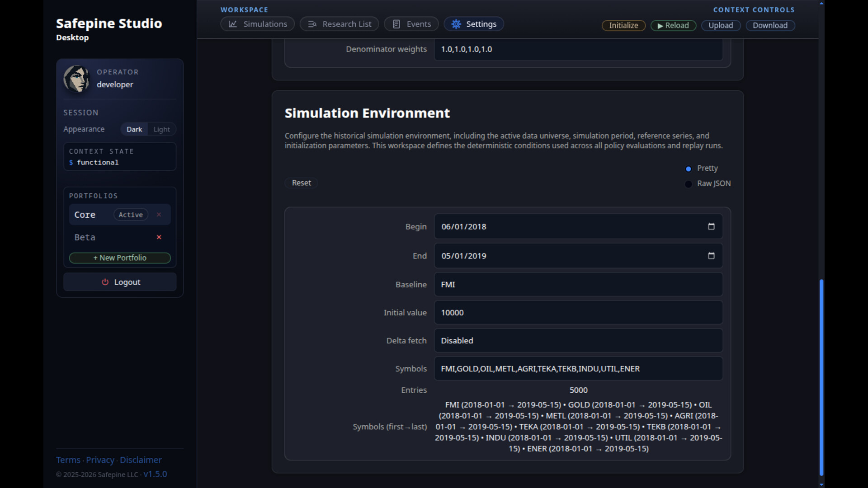The height and width of the screenshot is (488, 868).
Task: Click the Events document icon
Action: pyautogui.click(x=396, y=24)
